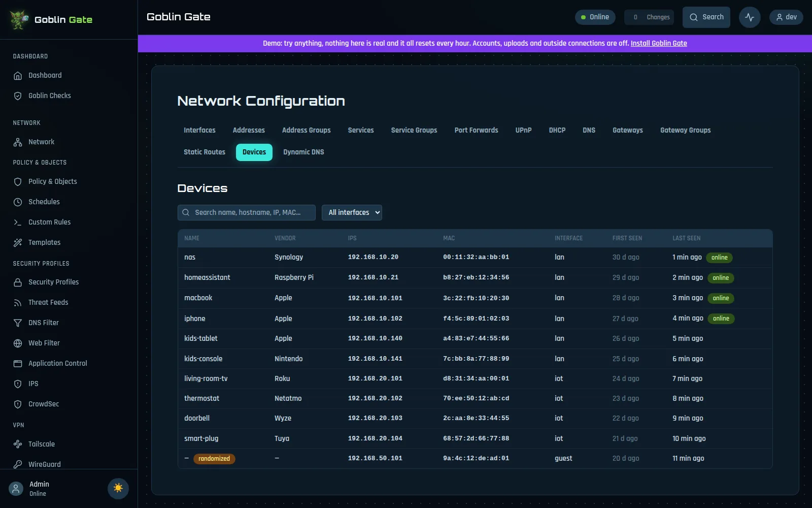Screen dimensions: 812x508
Task: Open the Network topology icon
Action: (x=18, y=142)
